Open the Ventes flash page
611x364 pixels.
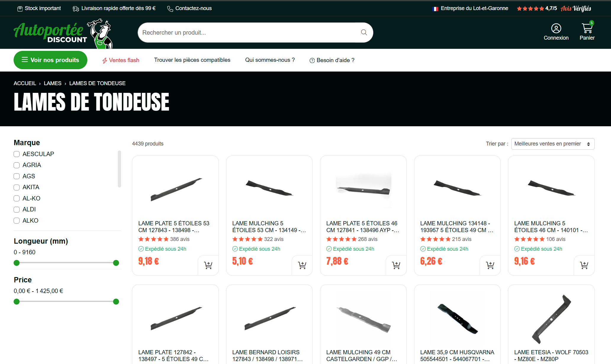[121, 60]
